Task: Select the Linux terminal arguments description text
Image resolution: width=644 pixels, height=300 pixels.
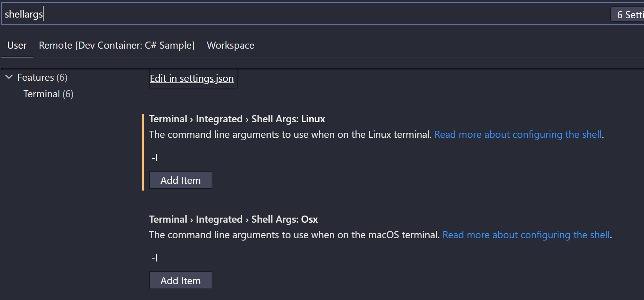Action: (x=290, y=134)
